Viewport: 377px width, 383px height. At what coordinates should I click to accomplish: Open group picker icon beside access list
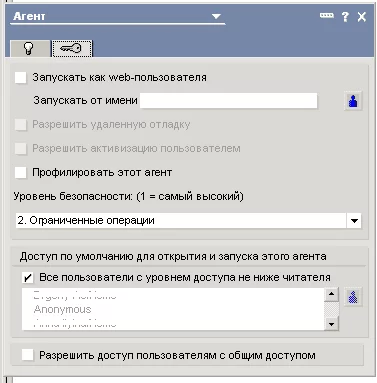click(x=353, y=297)
